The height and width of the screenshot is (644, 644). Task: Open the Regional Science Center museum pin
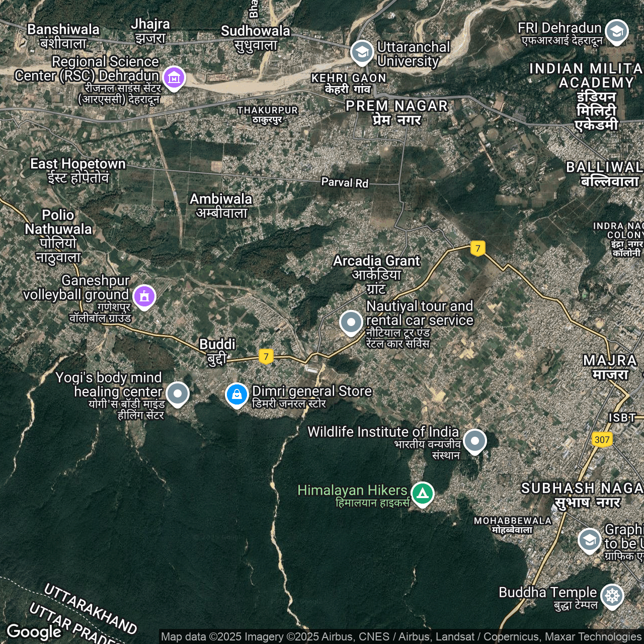[x=174, y=78]
